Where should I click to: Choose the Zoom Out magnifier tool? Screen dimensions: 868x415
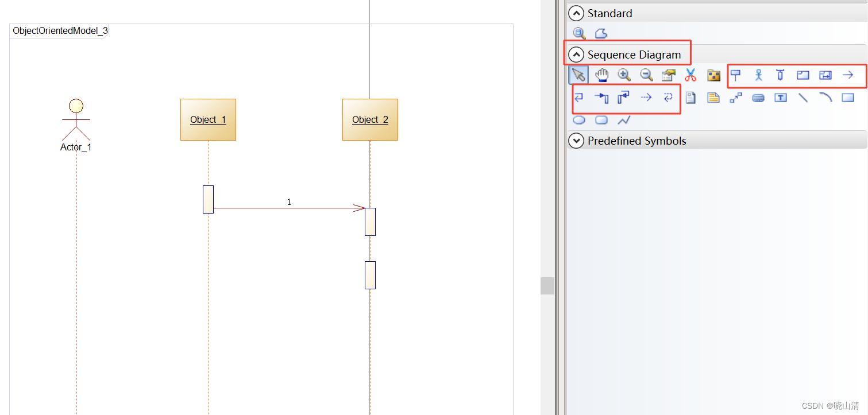646,75
